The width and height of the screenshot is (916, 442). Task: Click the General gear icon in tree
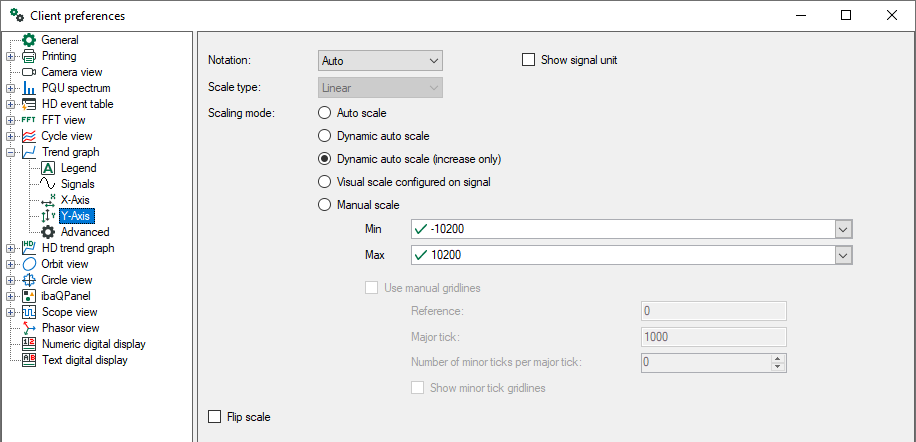tap(29, 40)
